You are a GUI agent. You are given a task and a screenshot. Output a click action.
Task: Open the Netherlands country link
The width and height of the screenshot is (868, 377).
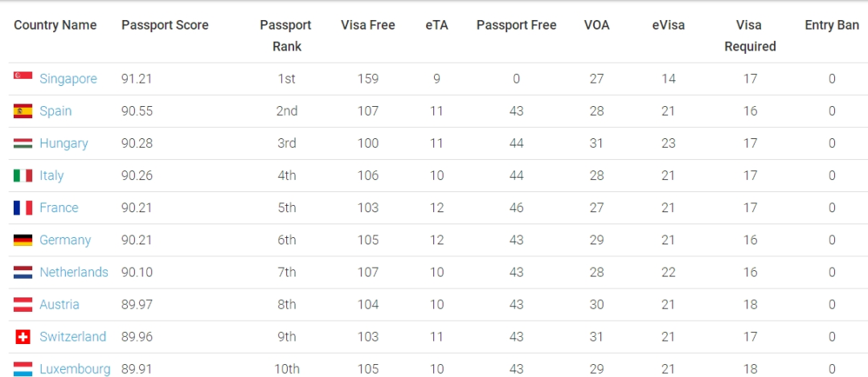click(73, 272)
